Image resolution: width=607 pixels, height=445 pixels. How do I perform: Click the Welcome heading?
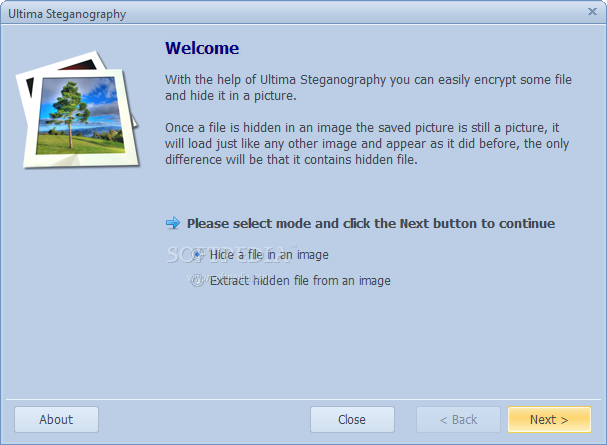(x=202, y=48)
